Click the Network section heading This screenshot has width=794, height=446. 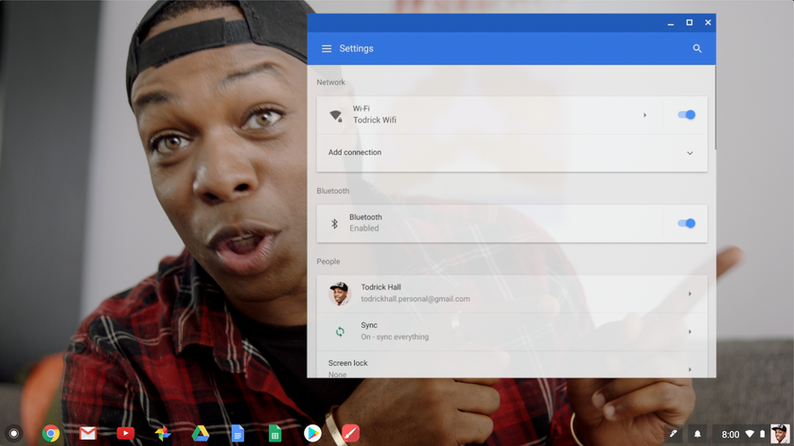[331, 82]
